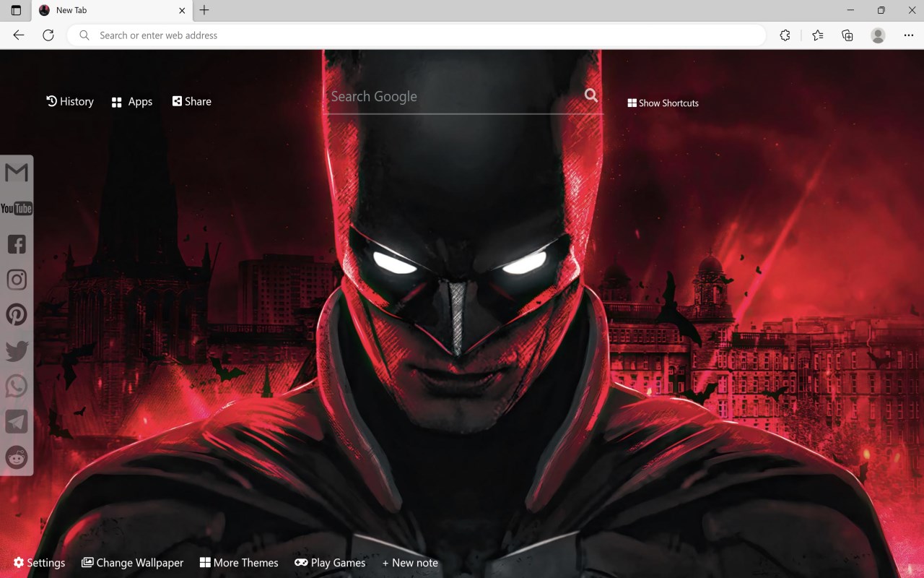Open the Apps link

[x=132, y=102]
